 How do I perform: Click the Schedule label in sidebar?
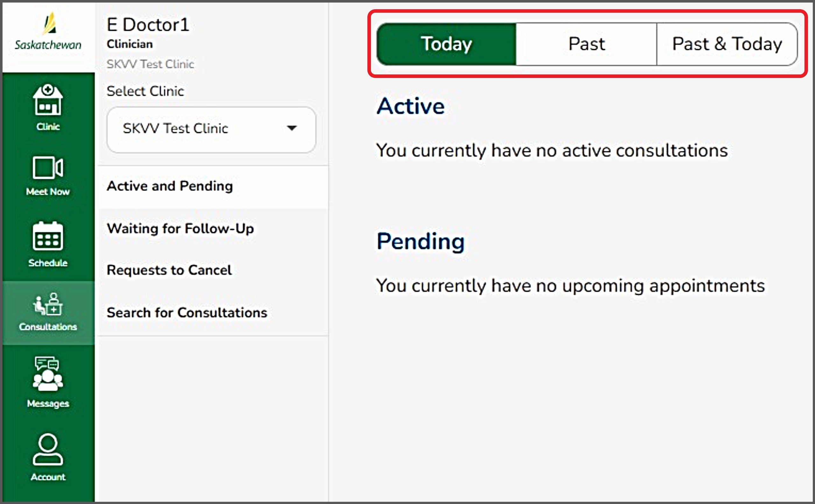pyautogui.click(x=48, y=263)
